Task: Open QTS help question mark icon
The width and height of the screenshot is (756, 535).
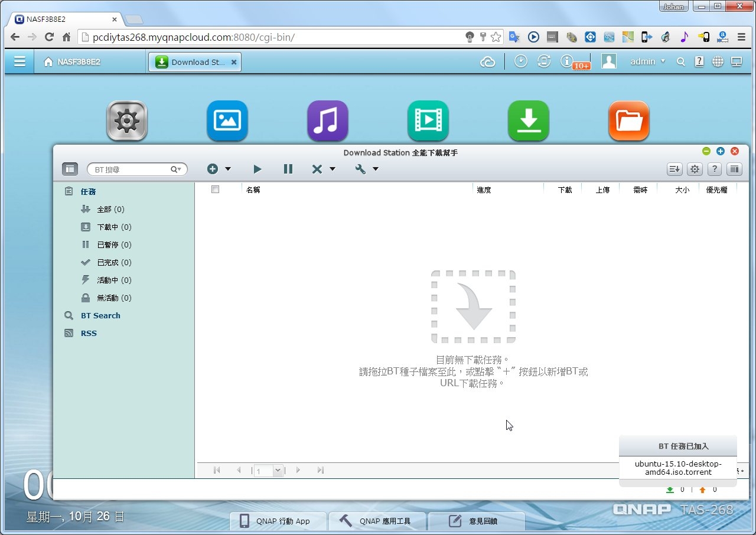Action: (699, 61)
